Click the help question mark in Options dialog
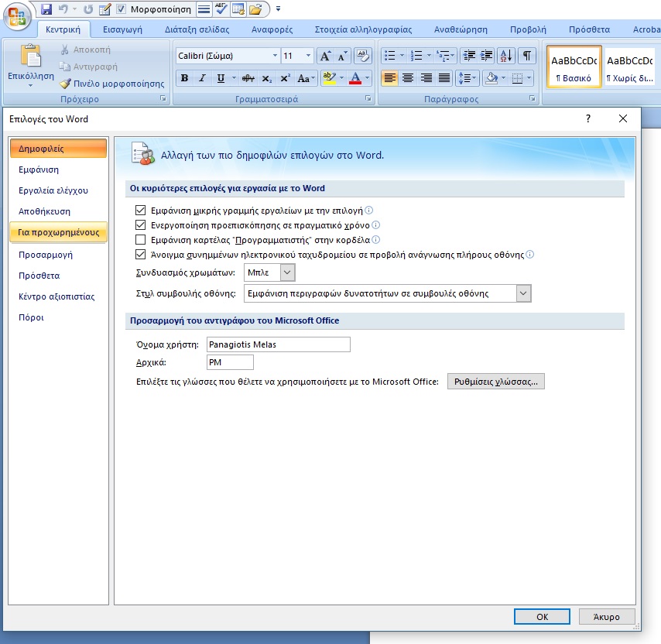The width and height of the screenshot is (661, 644). [x=588, y=119]
